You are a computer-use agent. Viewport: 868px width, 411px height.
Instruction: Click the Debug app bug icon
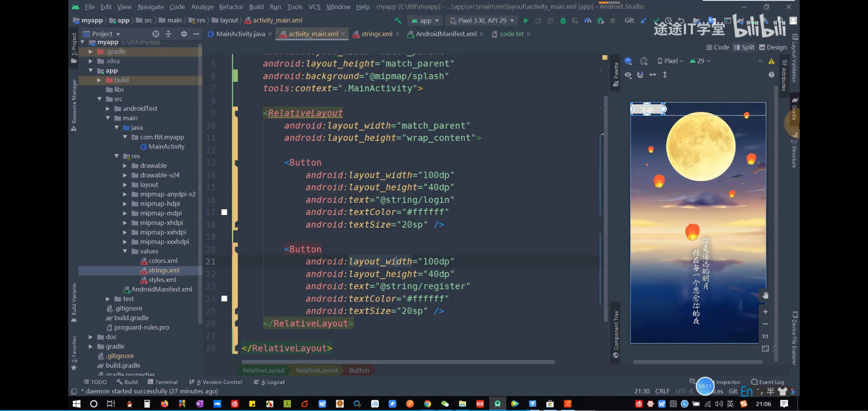563,21
